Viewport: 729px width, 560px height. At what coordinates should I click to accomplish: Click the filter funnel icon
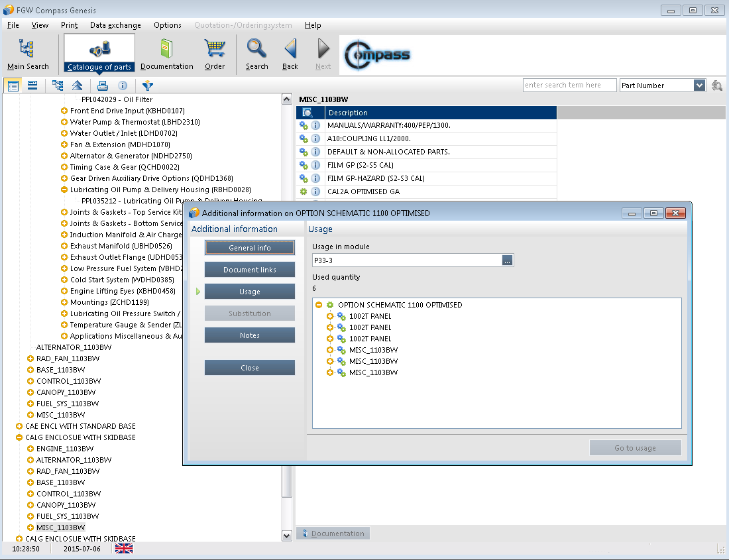pos(147,85)
